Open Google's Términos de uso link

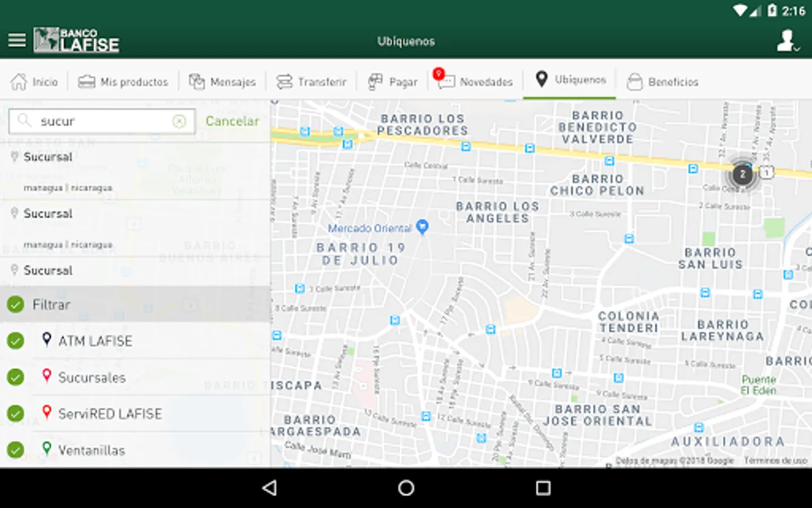[x=775, y=461]
